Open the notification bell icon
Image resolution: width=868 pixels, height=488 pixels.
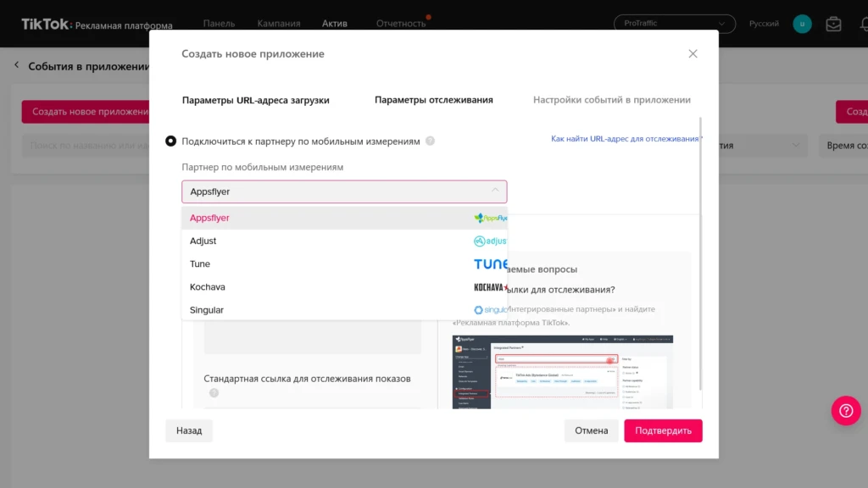tap(864, 24)
